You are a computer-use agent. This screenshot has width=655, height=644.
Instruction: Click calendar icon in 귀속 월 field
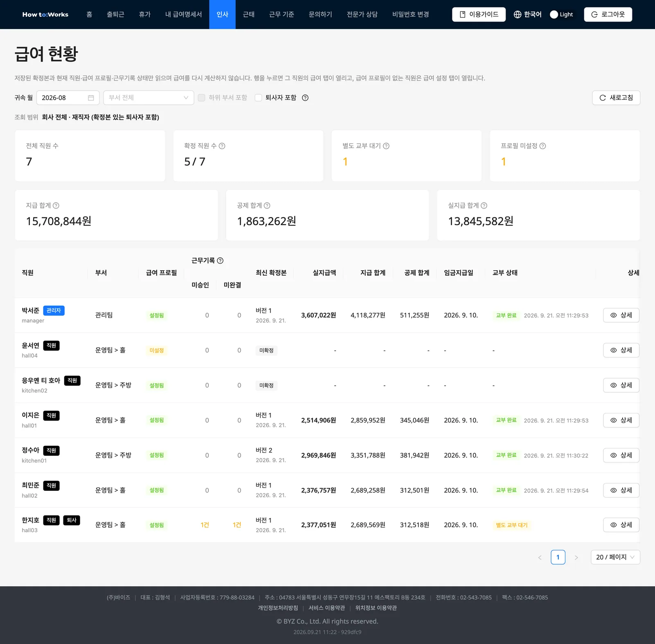tap(91, 98)
